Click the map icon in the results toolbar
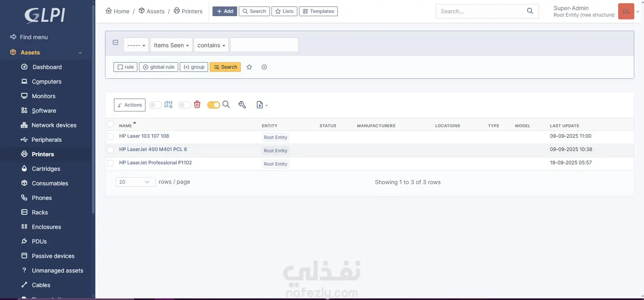The width and height of the screenshot is (644, 300). [x=168, y=105]
